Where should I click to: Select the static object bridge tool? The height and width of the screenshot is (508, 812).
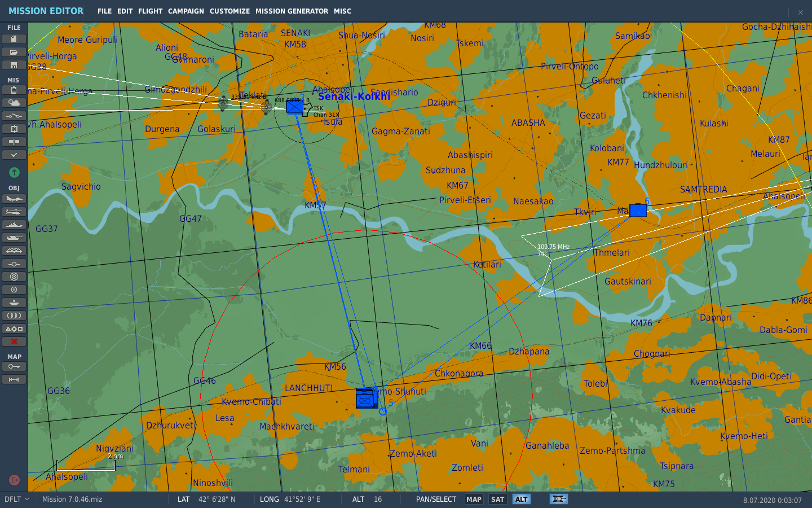(14, 251)
